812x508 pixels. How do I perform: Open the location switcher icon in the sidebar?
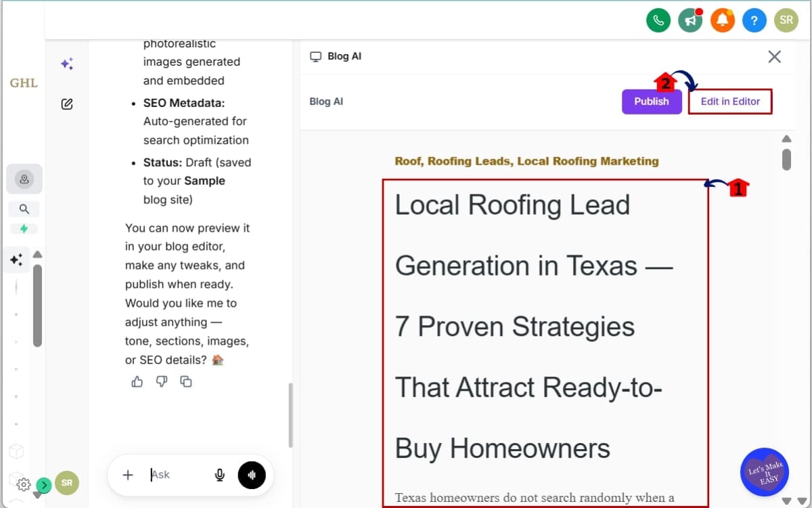(24, 179)
